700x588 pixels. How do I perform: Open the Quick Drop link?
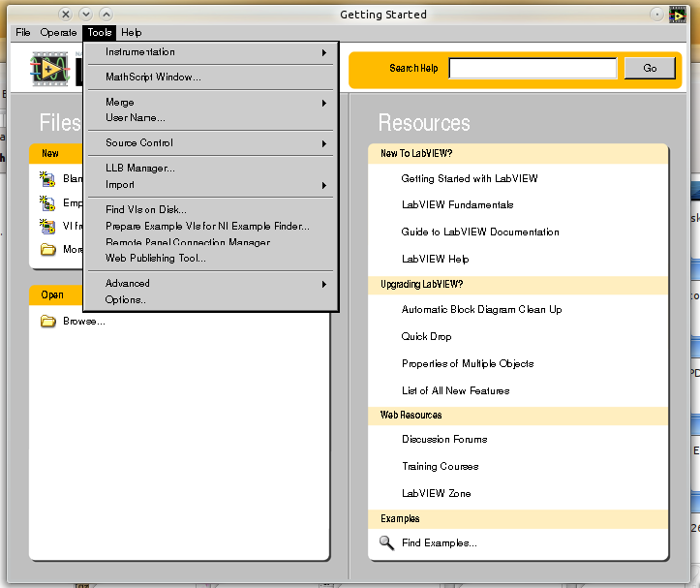tap(426, 336)
